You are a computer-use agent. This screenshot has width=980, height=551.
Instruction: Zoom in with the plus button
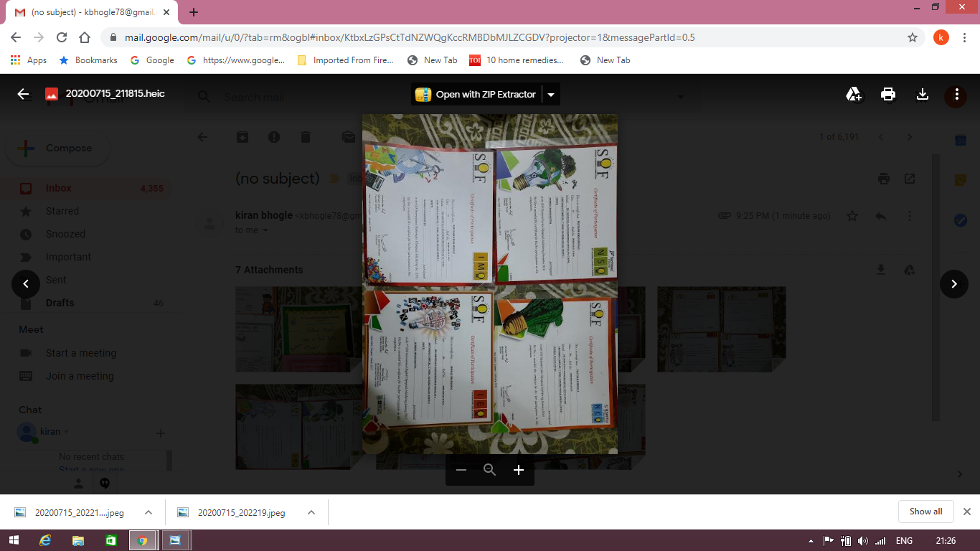pos(519,470)
